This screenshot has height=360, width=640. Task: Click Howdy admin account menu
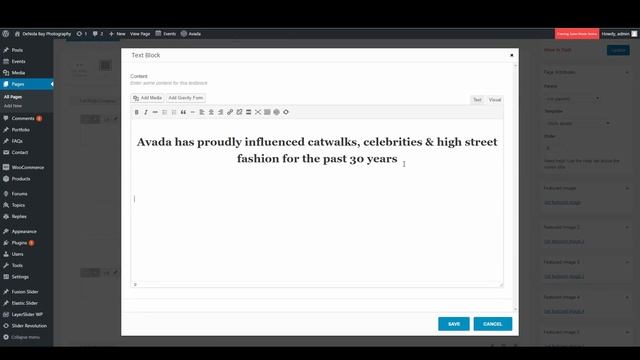click(x=619, y=34)
